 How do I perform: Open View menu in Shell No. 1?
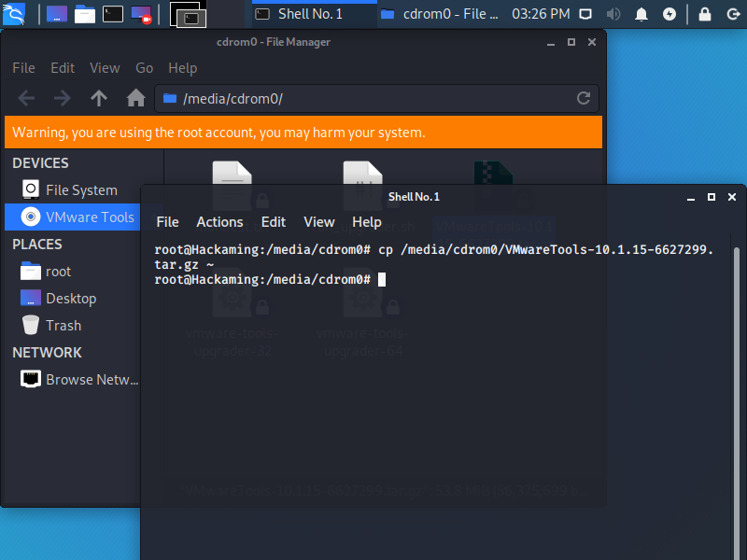tap(319, 222)
